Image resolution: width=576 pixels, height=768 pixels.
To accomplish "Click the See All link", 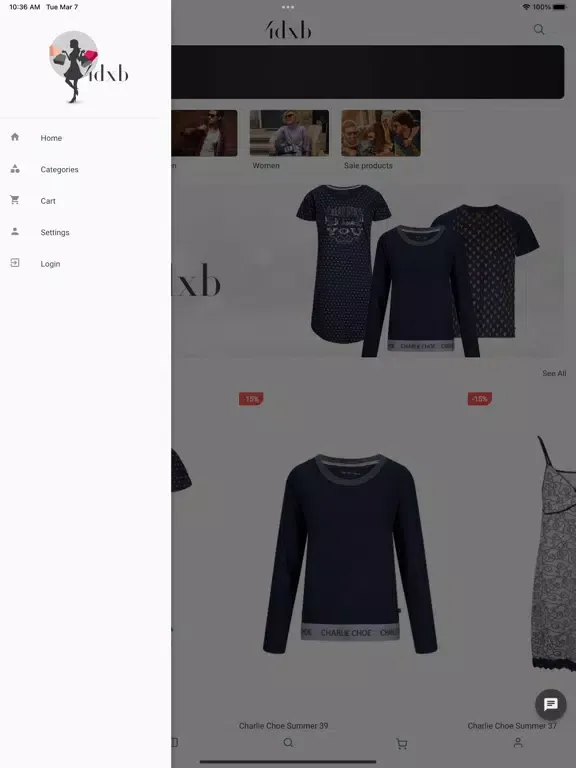I will (554, 373).
